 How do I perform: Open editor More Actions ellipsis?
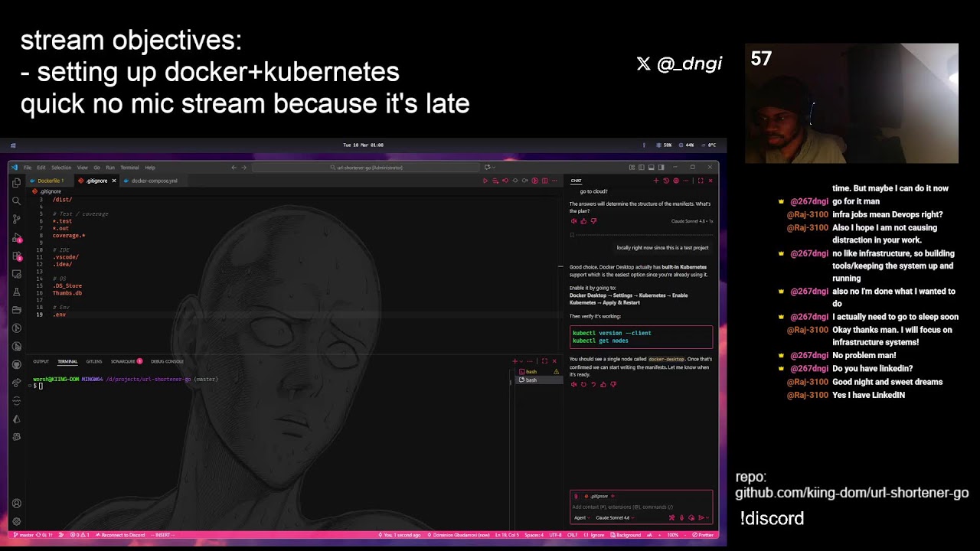tap(555, 181)
